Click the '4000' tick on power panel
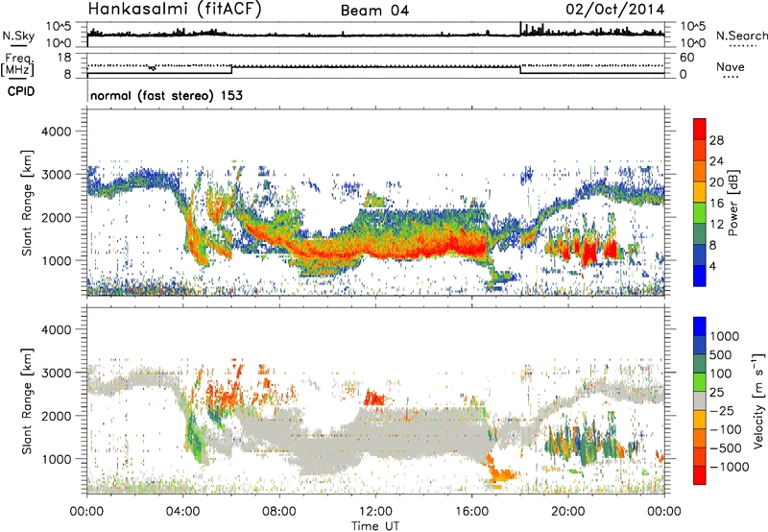This screenshot has height=532, width=768. 57,132
